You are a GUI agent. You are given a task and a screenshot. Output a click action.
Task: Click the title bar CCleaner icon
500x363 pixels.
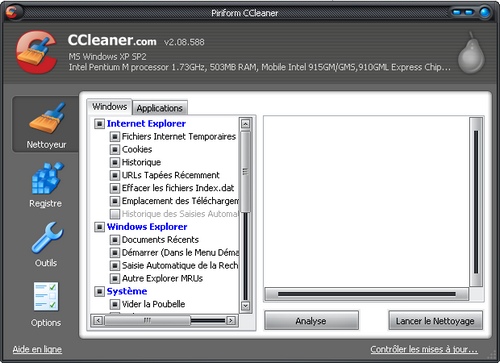click(13, 12)
